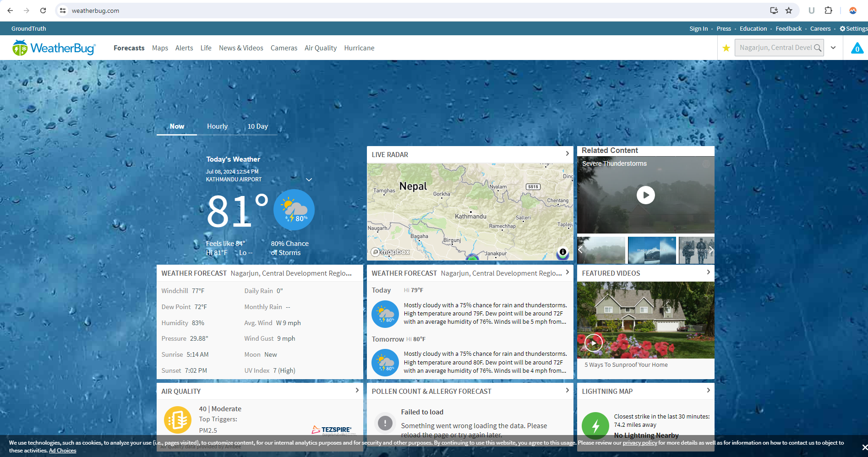Screen dimensions: 868x457
Task: Open the Hurricane section in the navigation
Action: (x=359, y=48)
